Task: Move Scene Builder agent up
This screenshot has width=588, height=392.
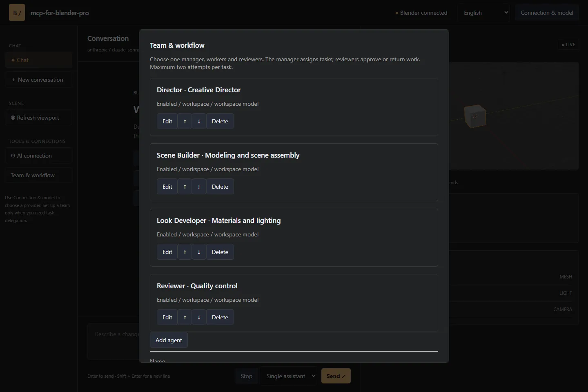Action: click(185, 187)
